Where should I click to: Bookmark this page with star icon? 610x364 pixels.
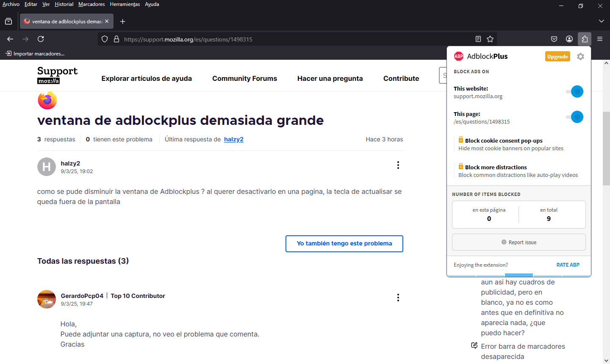490,39
